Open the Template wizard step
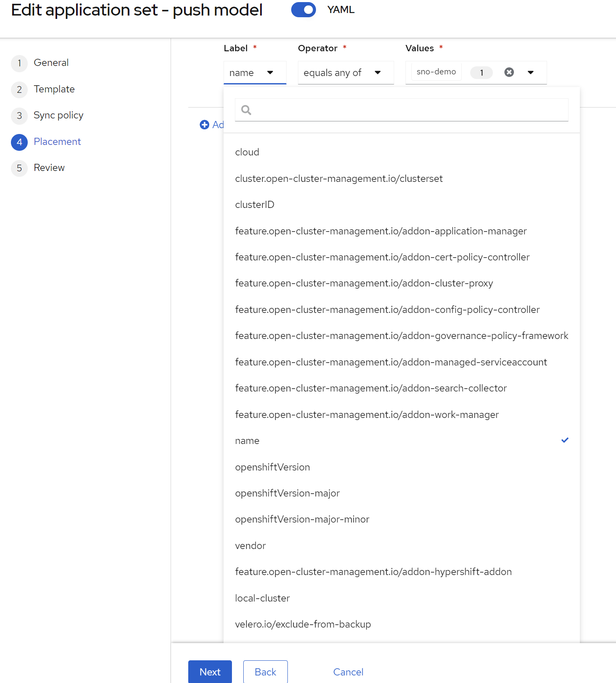The width and height of the screenshot is (616, 683). click(x=54, y=89)
